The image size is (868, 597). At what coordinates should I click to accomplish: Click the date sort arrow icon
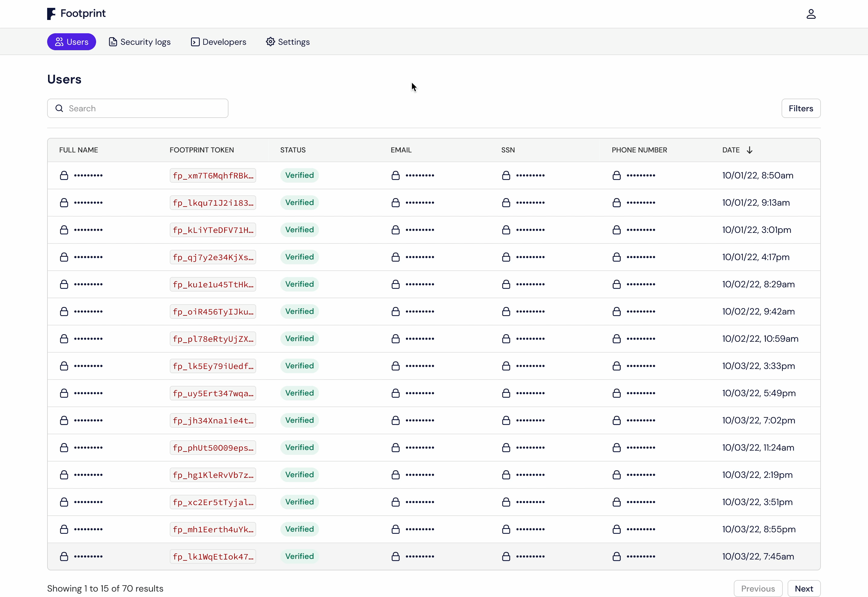click(x=749, y=150)
